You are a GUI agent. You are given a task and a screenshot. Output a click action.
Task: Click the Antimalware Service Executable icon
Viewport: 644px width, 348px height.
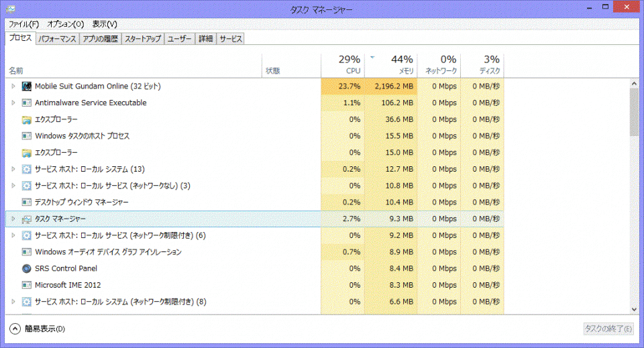[27, 103]
